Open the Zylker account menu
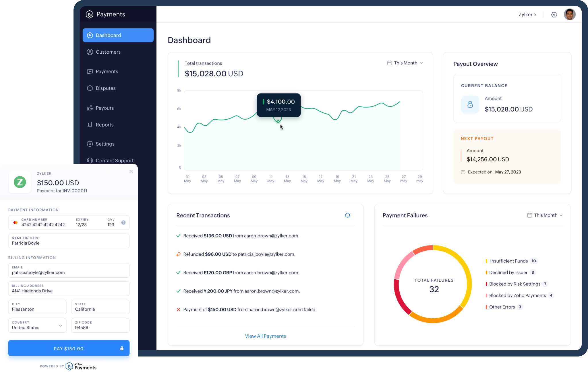Image resolution: width=588 pixels, height=376 pixels. click(528, 14)
